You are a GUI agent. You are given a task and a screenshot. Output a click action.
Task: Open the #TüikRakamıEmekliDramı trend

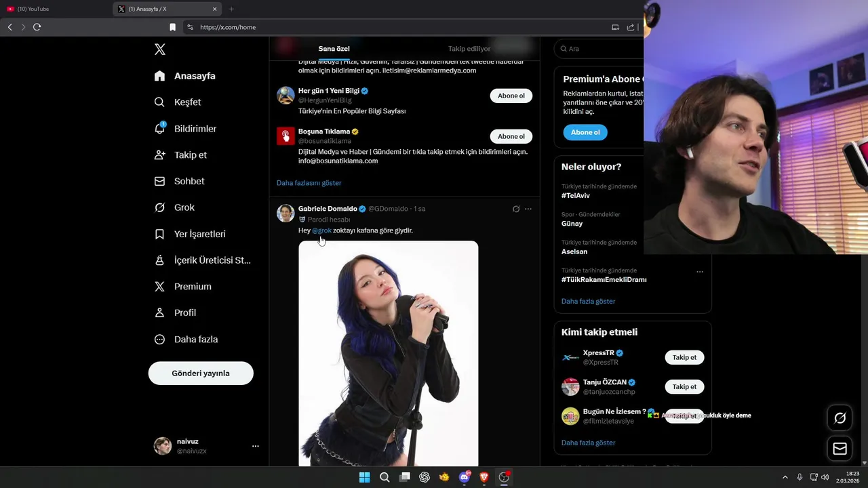(604, 279)
